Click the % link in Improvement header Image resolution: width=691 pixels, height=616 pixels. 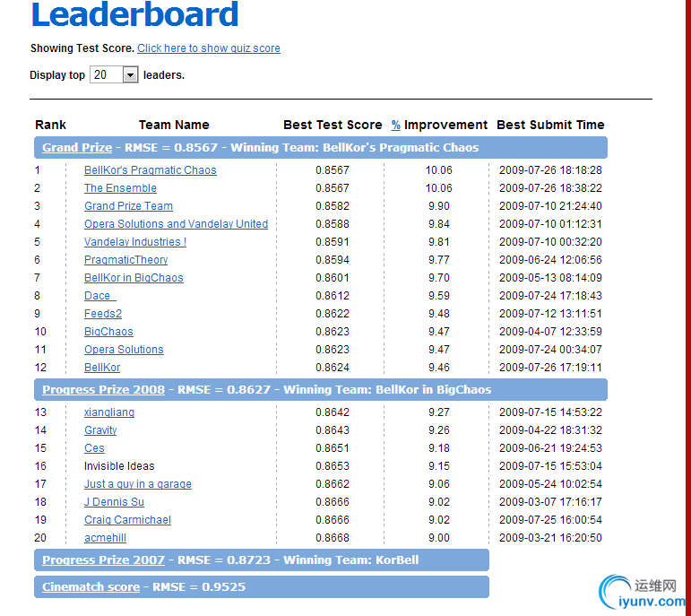pos(396,126)
